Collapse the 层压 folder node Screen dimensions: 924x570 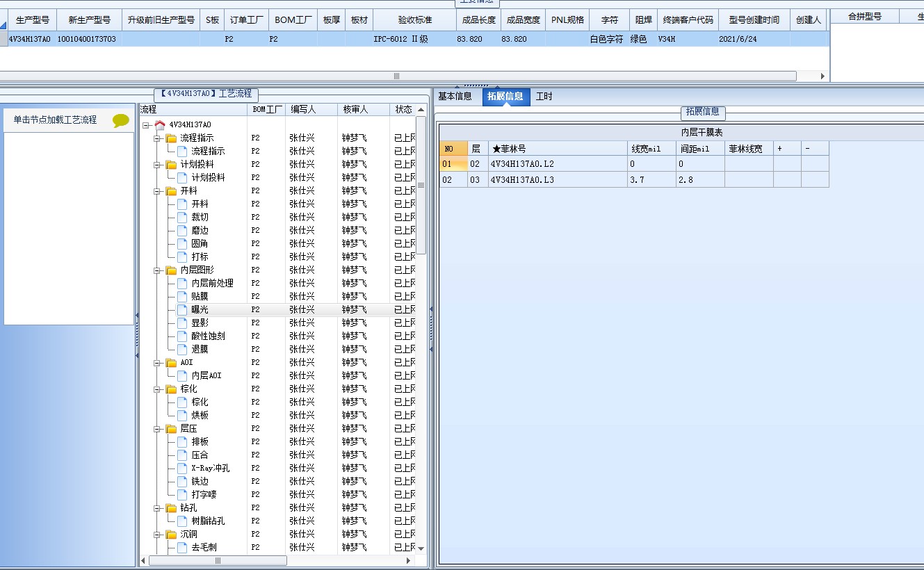158,429
